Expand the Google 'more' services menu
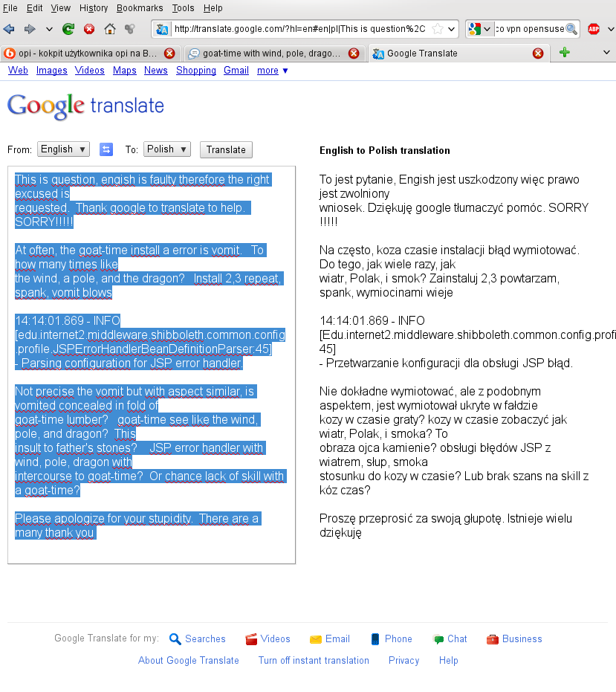This screenshot has width=616, height=692. [x=273, y=71]
